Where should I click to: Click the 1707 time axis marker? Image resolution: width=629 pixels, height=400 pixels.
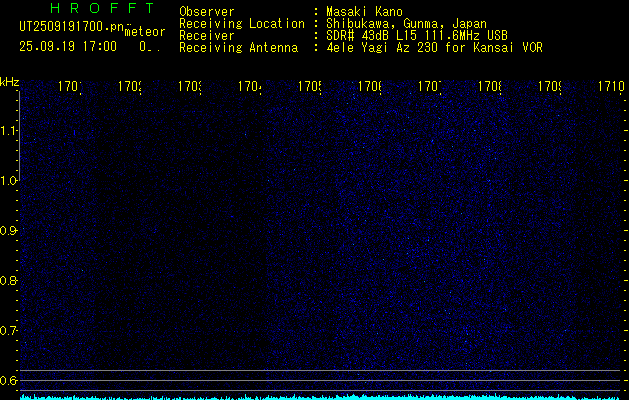click(x=430, y=87)
